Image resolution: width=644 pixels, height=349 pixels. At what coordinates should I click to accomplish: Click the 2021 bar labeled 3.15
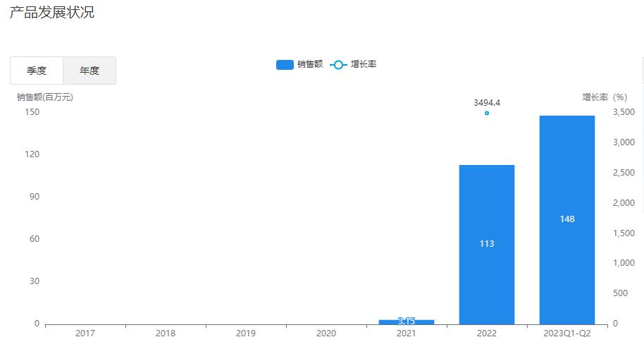pyautogui.click(x=406, y=322)
